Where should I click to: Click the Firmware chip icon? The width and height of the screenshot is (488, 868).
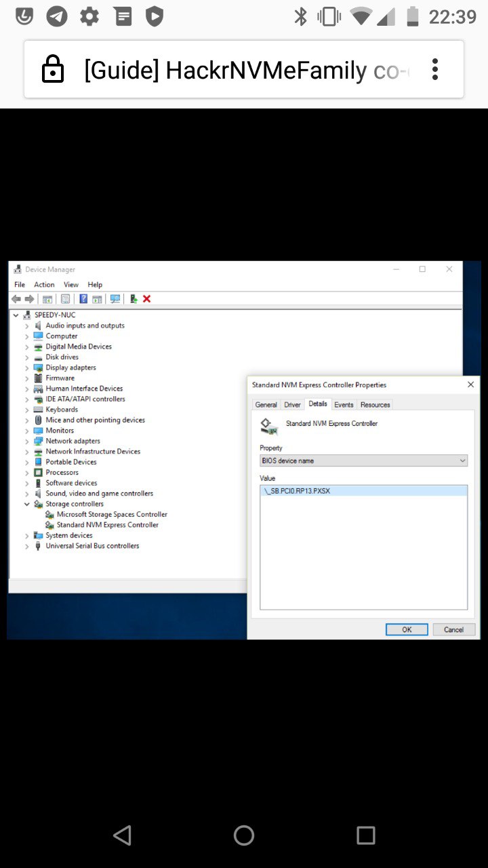[x=39, y=378]
